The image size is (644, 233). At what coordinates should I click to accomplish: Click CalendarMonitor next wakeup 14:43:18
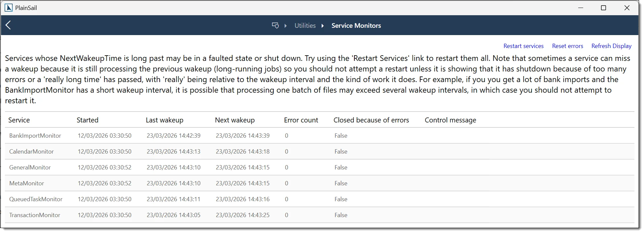tap(243, 152)
